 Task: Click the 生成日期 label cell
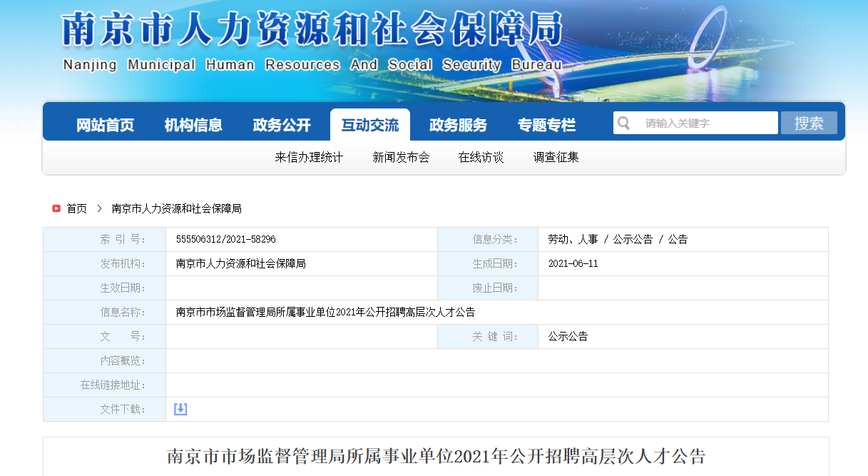tap(488, 264)
